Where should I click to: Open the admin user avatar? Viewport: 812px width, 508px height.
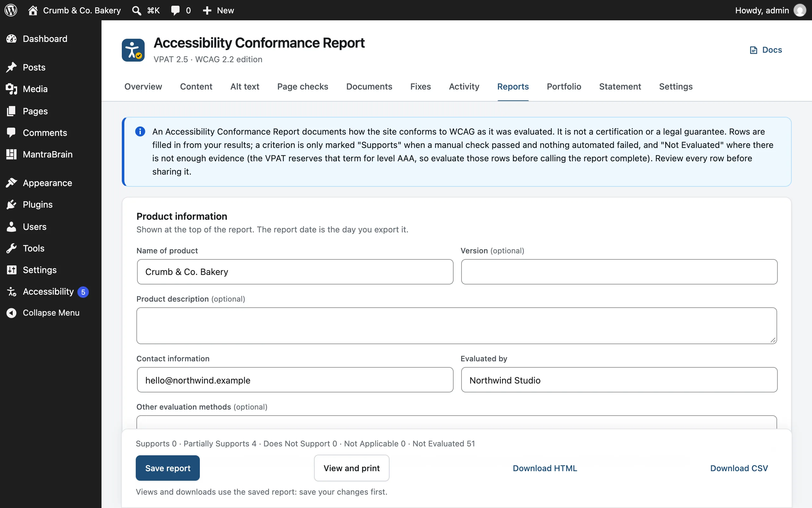(x=800, y=10)
